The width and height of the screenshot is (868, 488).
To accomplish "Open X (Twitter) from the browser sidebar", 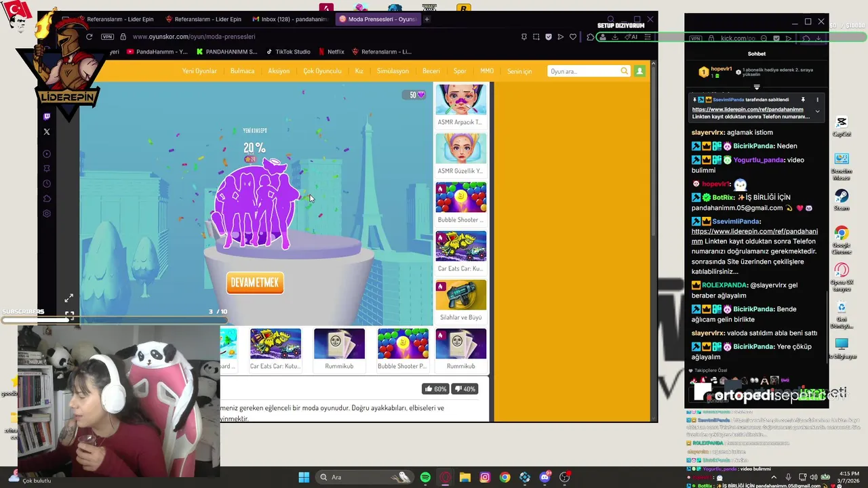I will [x=47, y=131].
